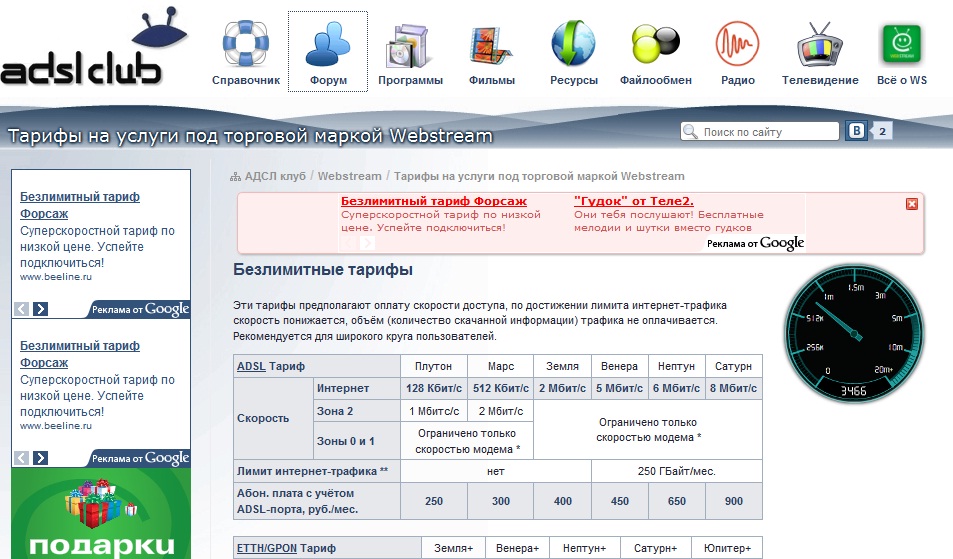Click the sitemap icon before АДСЛ клуб
The height and width of the screenshot is (559, 953).
coord(235,177)
